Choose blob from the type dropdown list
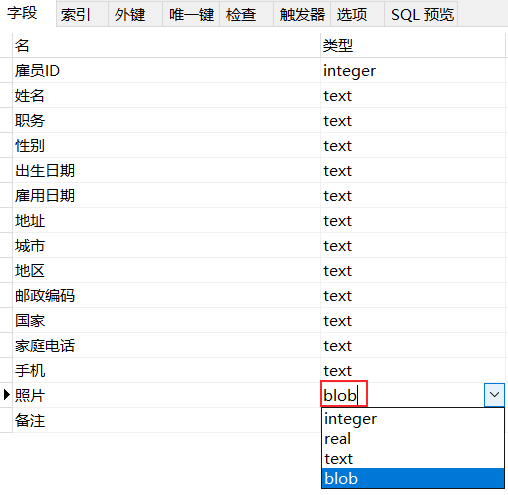508x495 pixels. click(x=413, y=478)
